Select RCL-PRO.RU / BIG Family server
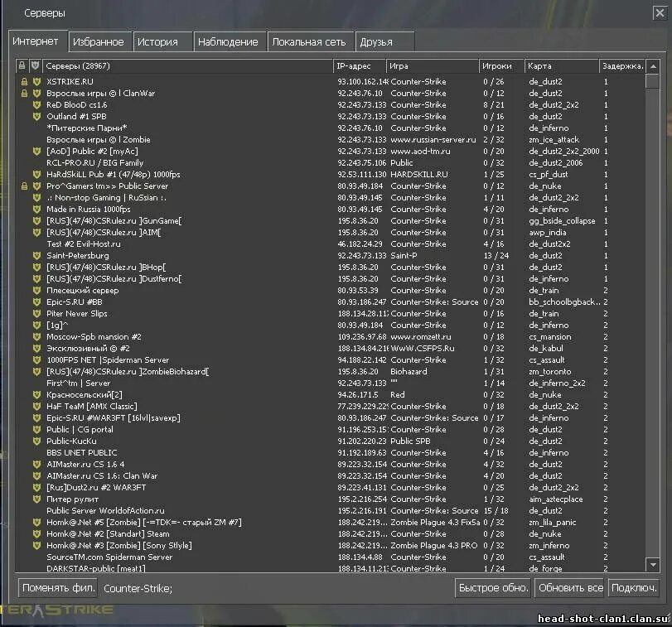 tap(330, 162)
